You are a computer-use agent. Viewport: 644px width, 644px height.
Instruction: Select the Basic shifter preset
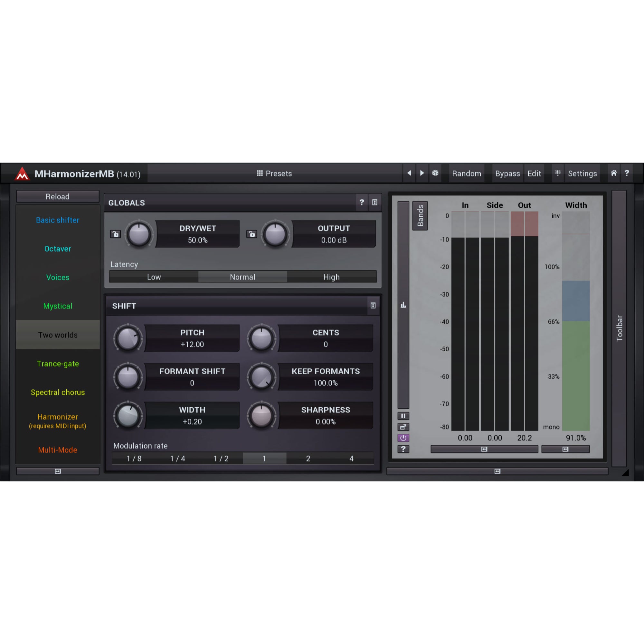[x=58, y=220]
